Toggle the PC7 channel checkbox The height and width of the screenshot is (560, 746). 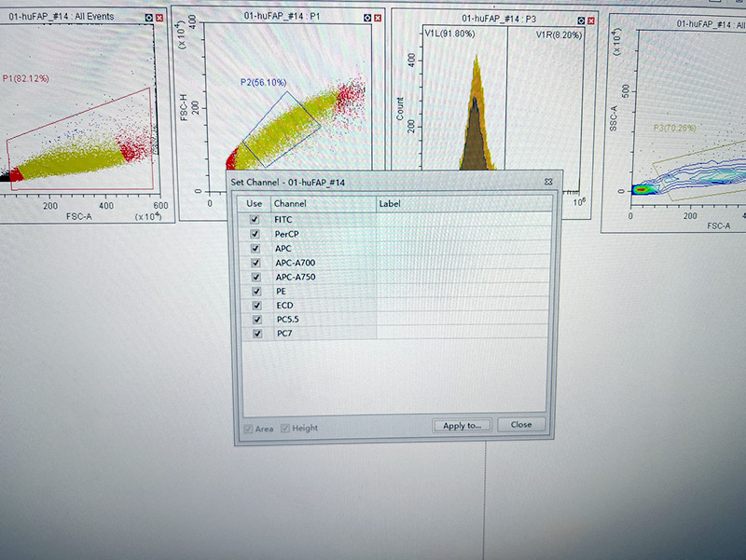255,334
